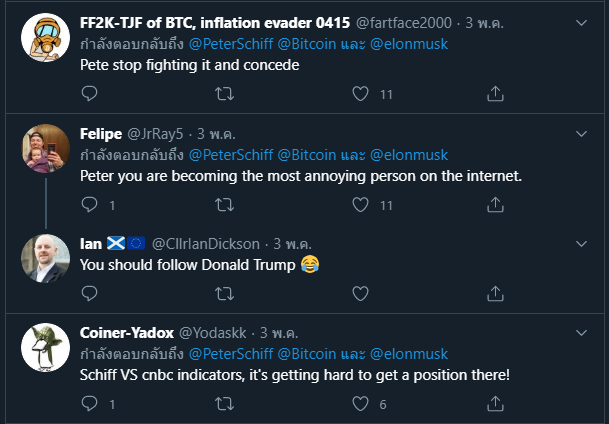Share Felipe's tweet
The image size is (609, 424).
point(495,205)
